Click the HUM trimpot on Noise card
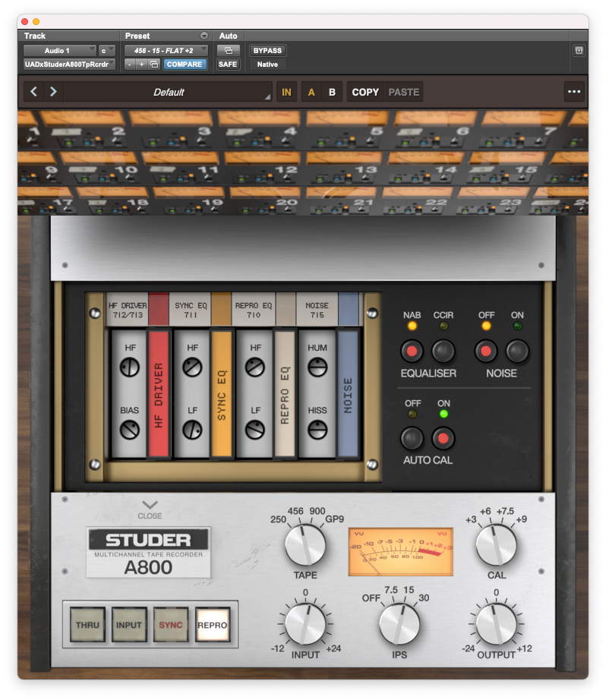Image resolution: width=606 pixels, height=700 pixels. coord(317,368)
